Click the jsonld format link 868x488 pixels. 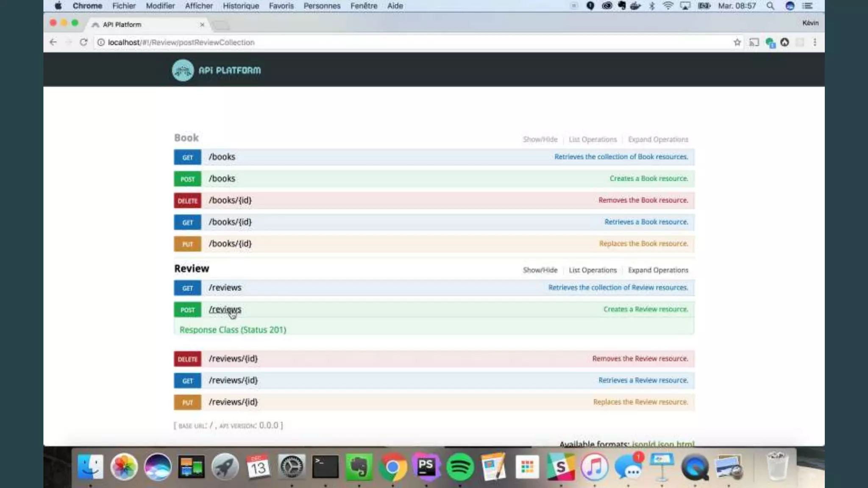pos(643,444)
